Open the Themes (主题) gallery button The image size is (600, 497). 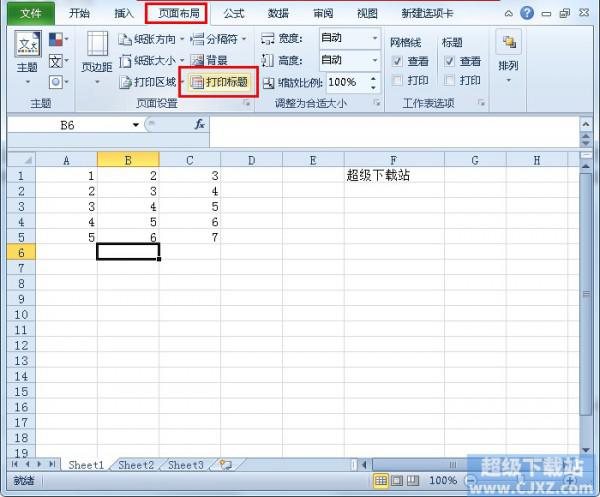(x=28, y=57)
